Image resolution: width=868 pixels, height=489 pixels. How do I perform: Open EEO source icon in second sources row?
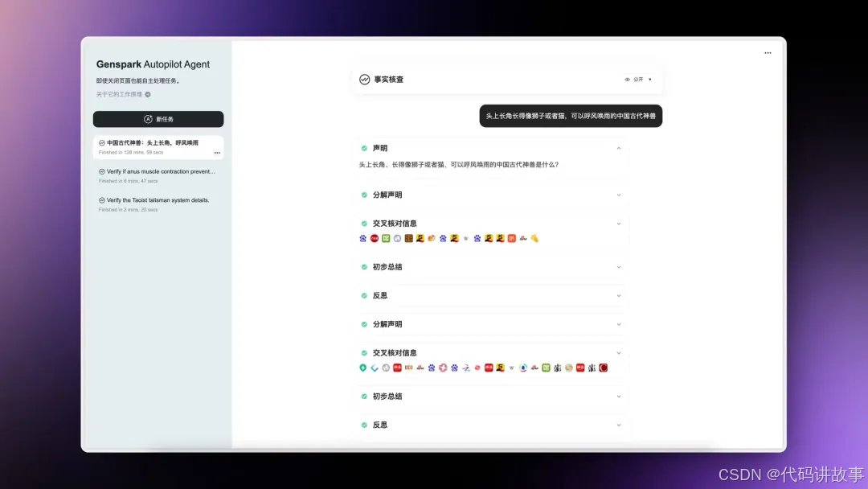409,368
